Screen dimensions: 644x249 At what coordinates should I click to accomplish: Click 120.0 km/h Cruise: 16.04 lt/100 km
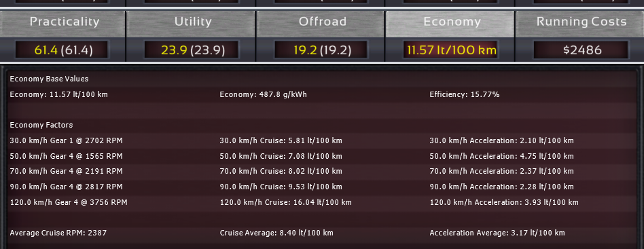tap(286, 202)
